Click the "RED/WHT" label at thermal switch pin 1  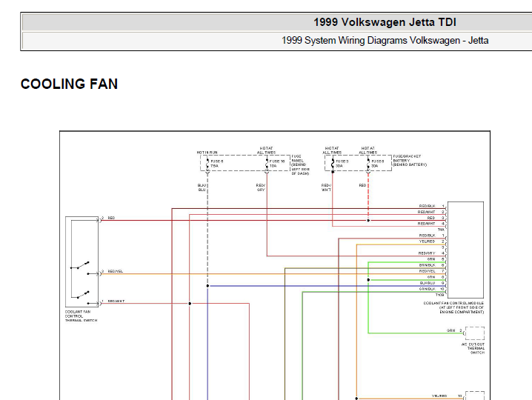tap(116, 301)
